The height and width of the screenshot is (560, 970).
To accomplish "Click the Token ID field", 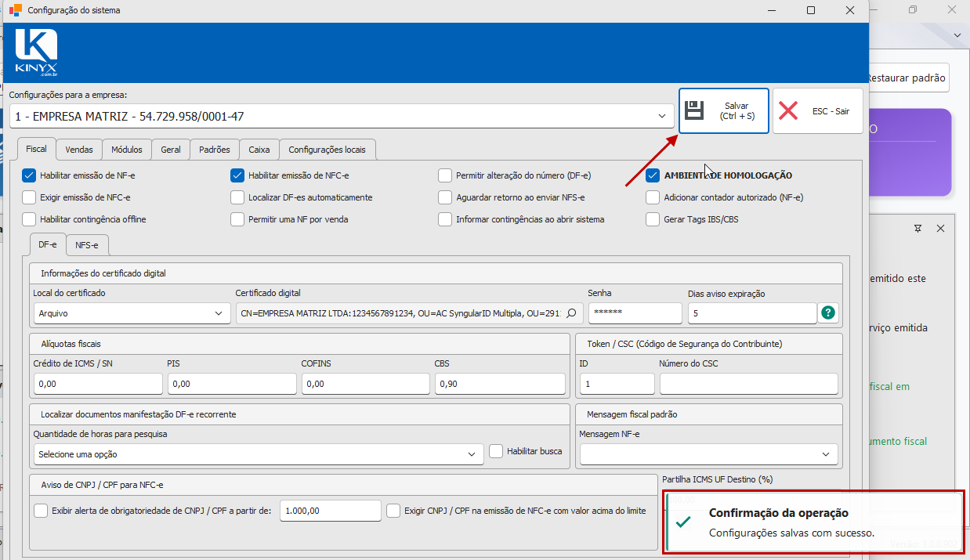I will 617,384.
